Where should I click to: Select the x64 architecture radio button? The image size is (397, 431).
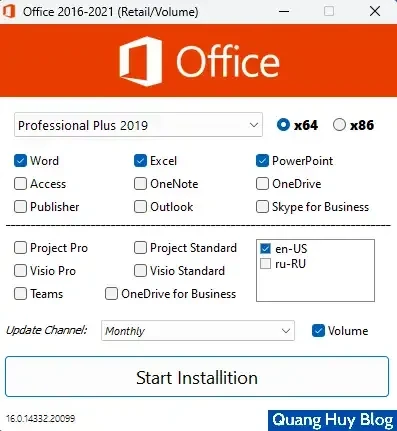283,125
